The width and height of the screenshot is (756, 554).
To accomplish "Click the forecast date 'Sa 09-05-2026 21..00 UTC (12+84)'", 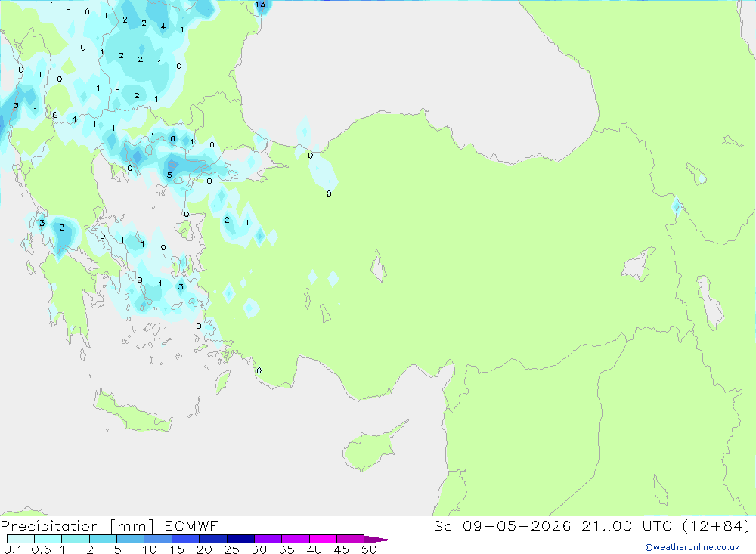I will point(592,525).
